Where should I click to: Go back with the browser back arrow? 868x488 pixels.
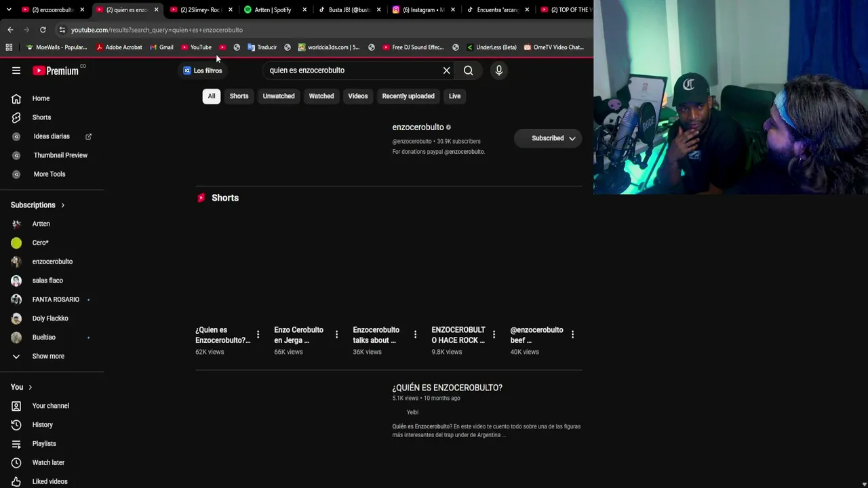(x=10, y=30)
